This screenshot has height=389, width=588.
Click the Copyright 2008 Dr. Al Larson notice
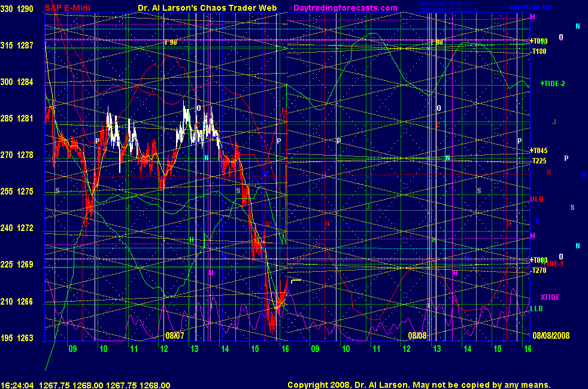coord(419,385)
